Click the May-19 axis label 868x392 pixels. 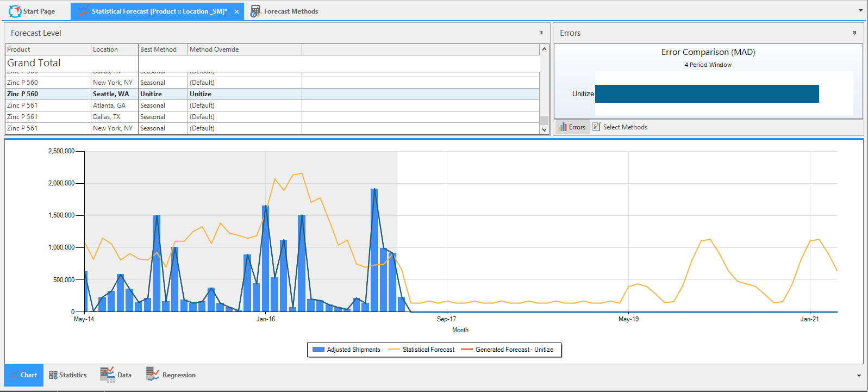click(628, 319)
